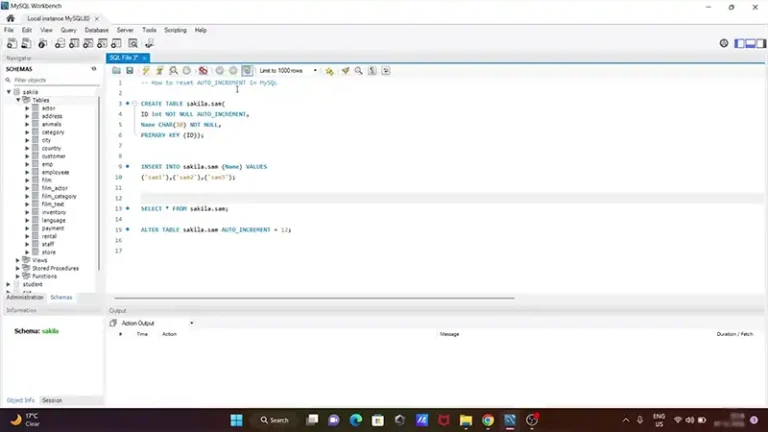The width and height of the screenshot is (768, 432).
Task: Click the stop query execution icon
Action: [x=187, y=71]
